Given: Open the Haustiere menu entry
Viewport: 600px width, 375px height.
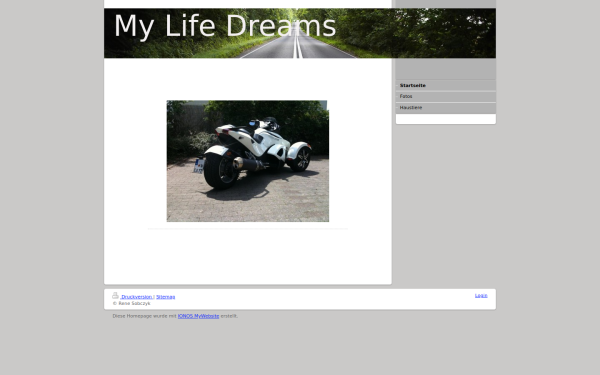Looking at the screenshot, I should 445,108.
